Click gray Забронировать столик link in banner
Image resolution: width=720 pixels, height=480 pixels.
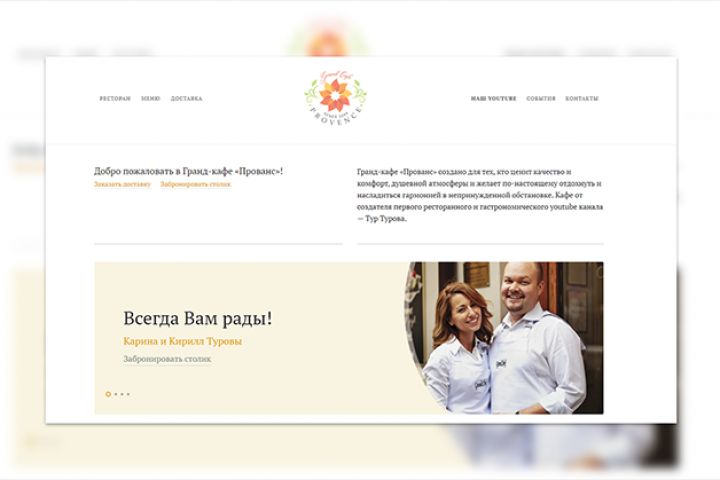pyautogui.click(x=167, y=359)
